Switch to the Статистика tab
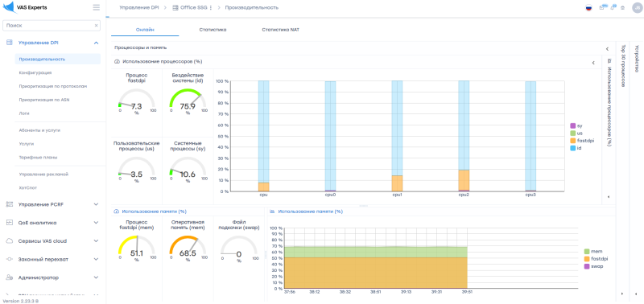Screen dimensions: 644x304 click(x=213, y=30)
